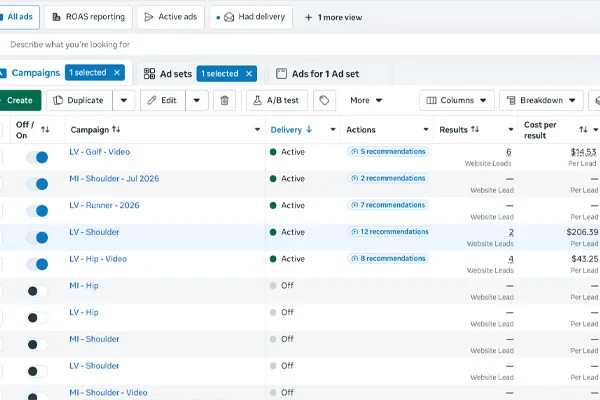Screen dimensions: 600x400
Task: Turn off the MI - Shoulder - Jul 2026 campaign
Action: (x=37, y=184)
